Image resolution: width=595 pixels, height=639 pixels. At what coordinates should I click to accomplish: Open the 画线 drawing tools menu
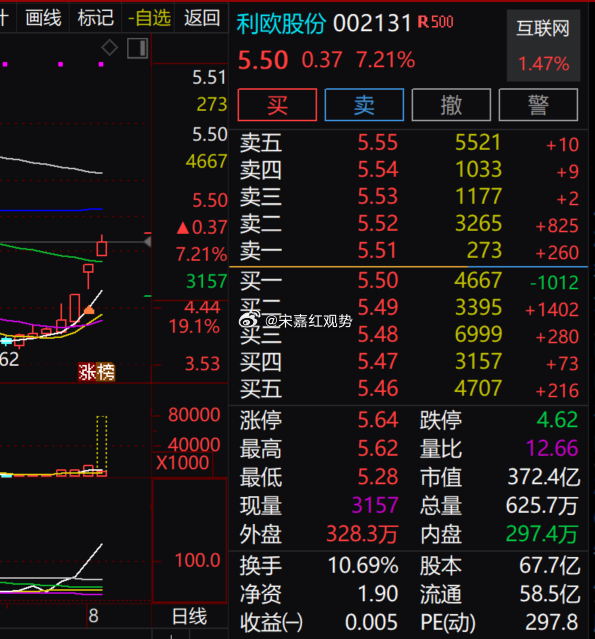click(x=43, y=18)
